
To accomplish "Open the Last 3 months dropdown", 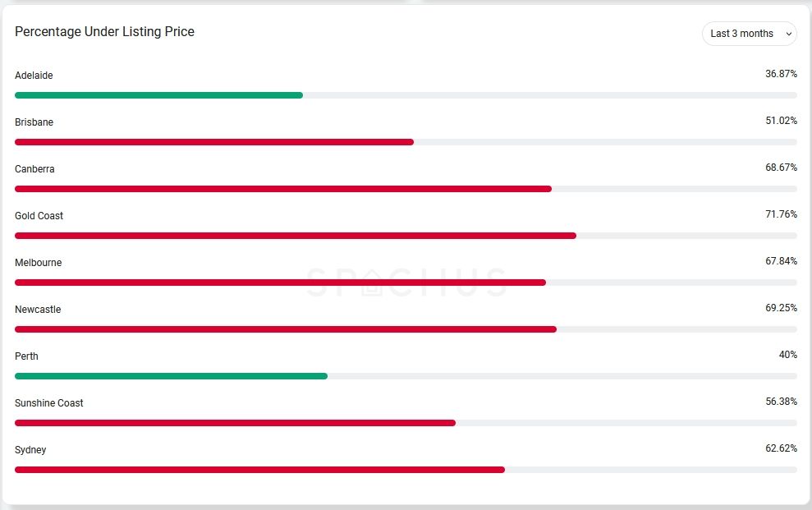I will (741, 34).
